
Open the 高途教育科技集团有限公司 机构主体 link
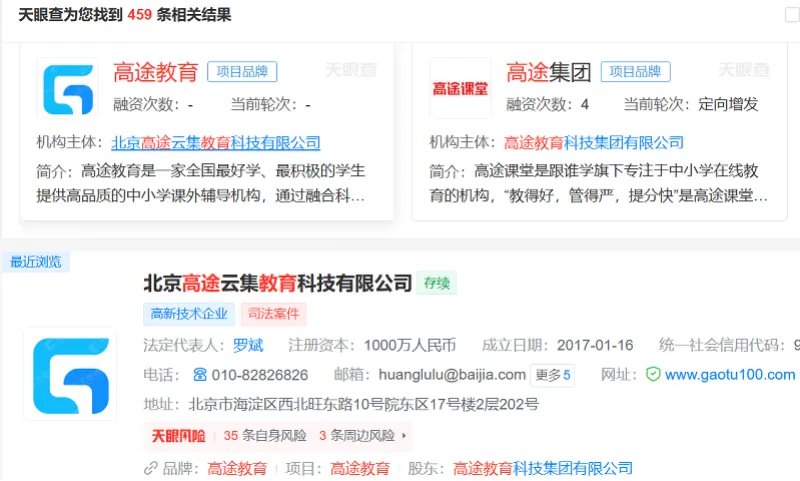point(594,142)
